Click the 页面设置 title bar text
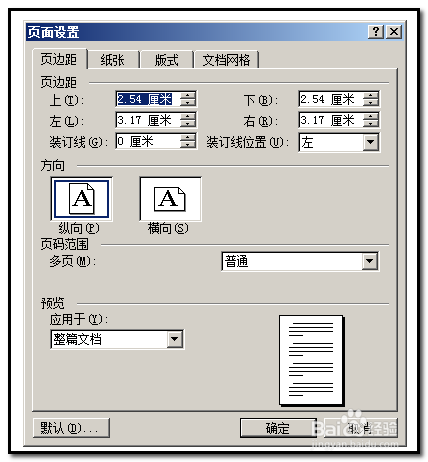This screenshot has height=462, width=428. pos(53,32)
